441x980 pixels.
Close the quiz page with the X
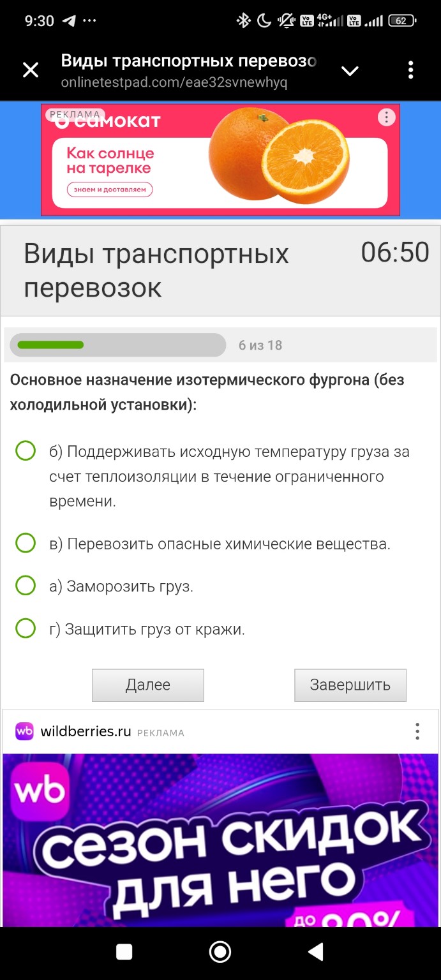(30, 70)
